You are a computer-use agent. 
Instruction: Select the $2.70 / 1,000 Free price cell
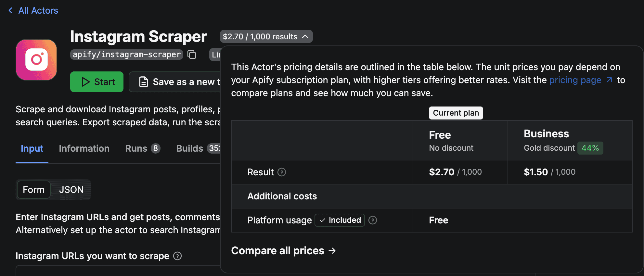coord(460,172)
